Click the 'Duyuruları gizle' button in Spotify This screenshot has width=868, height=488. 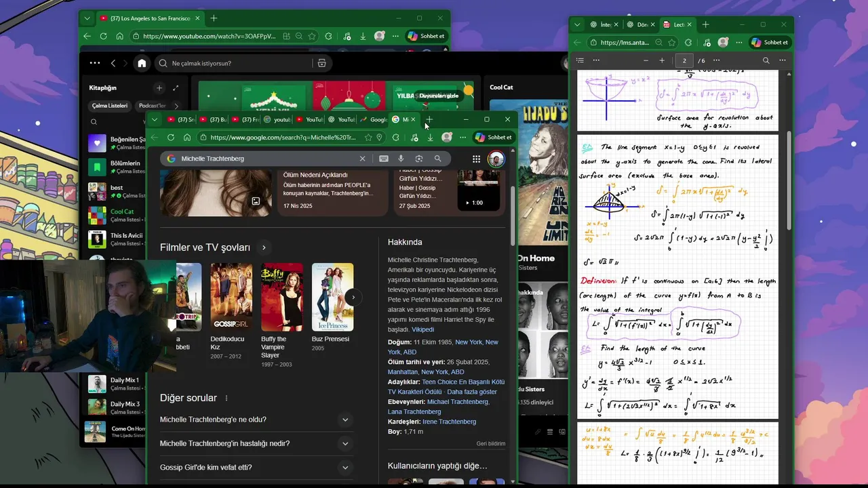click(x=439, y=96)
